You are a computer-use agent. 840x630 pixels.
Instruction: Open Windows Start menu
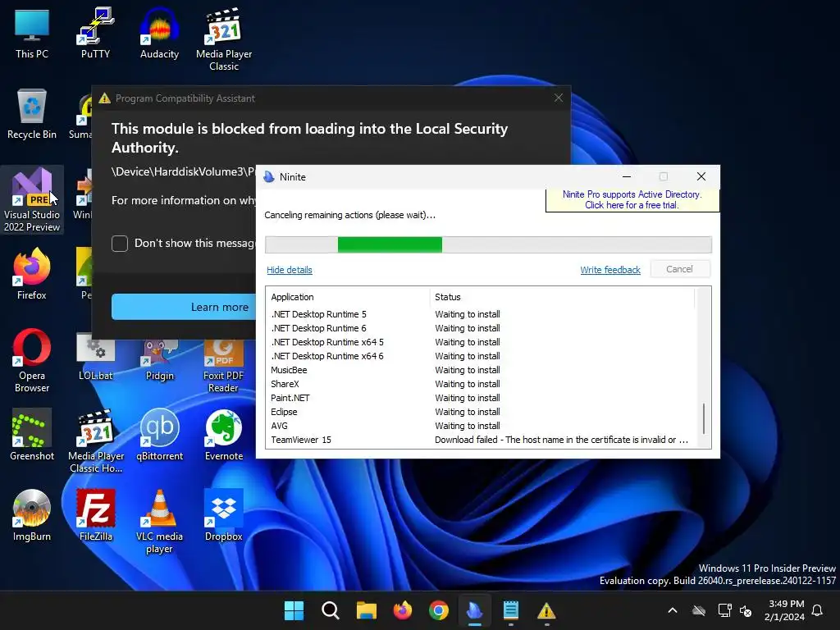coord(294,610)
